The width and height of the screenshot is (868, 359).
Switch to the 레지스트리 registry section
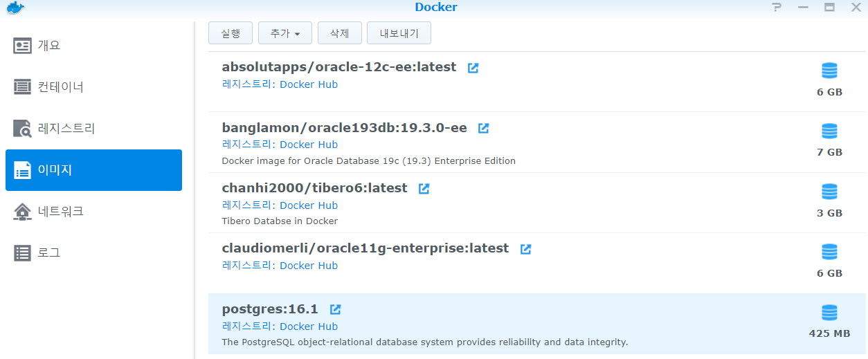pyautogui.click(x=94, y=129)
